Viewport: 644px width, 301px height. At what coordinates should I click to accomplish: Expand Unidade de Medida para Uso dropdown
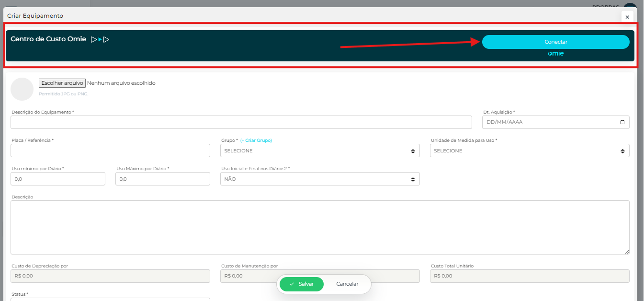[529, 150]
